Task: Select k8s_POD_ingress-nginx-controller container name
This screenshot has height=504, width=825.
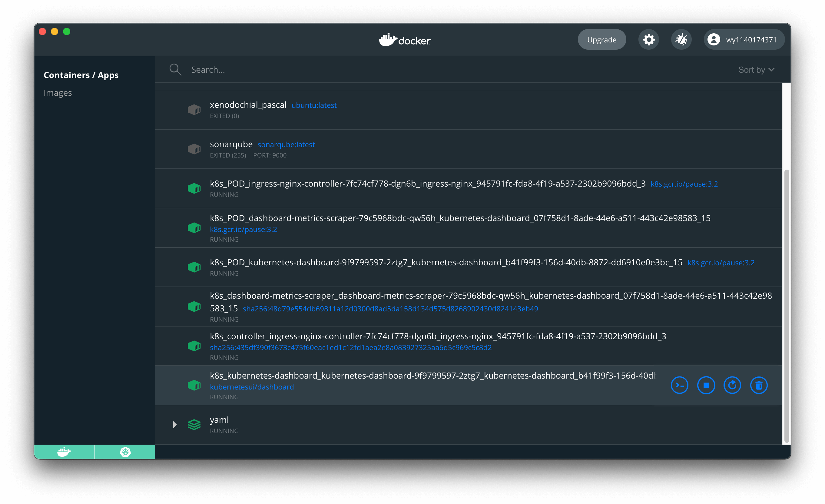Action: pos(428,184)
